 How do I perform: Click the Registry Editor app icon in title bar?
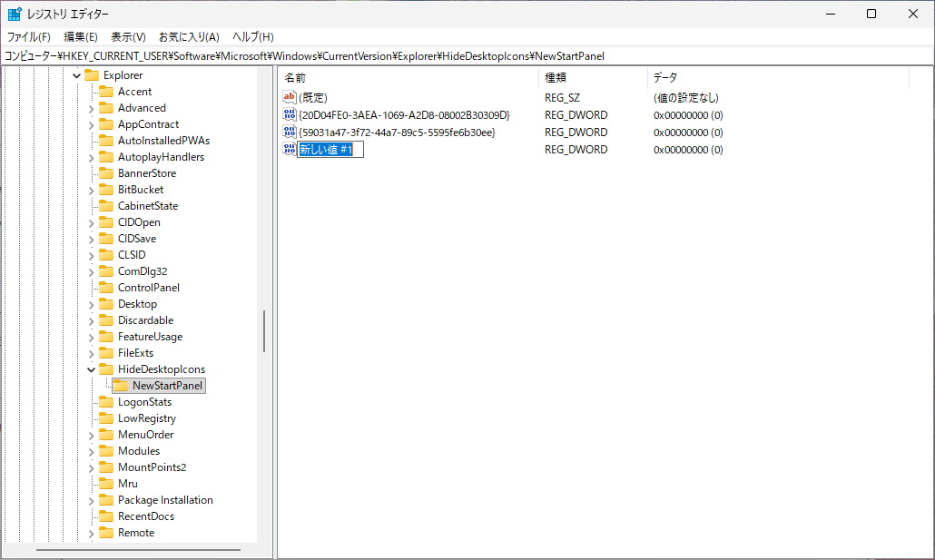point(15,15)
